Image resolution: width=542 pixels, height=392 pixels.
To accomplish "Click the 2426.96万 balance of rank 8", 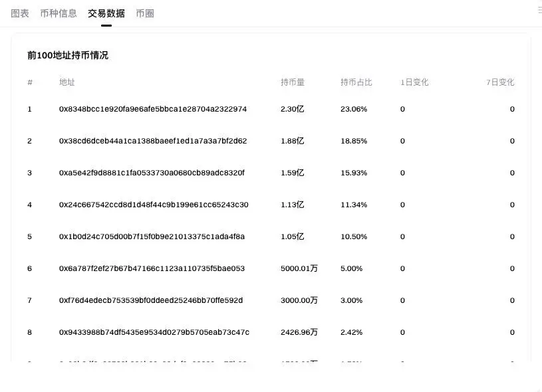I will (x=299, y=332).
